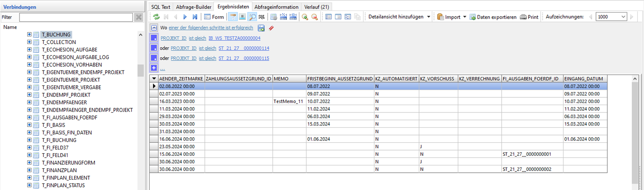
Task: Toggle condition button for ST_21_27__0000000115 row
Action: (154, 58)
